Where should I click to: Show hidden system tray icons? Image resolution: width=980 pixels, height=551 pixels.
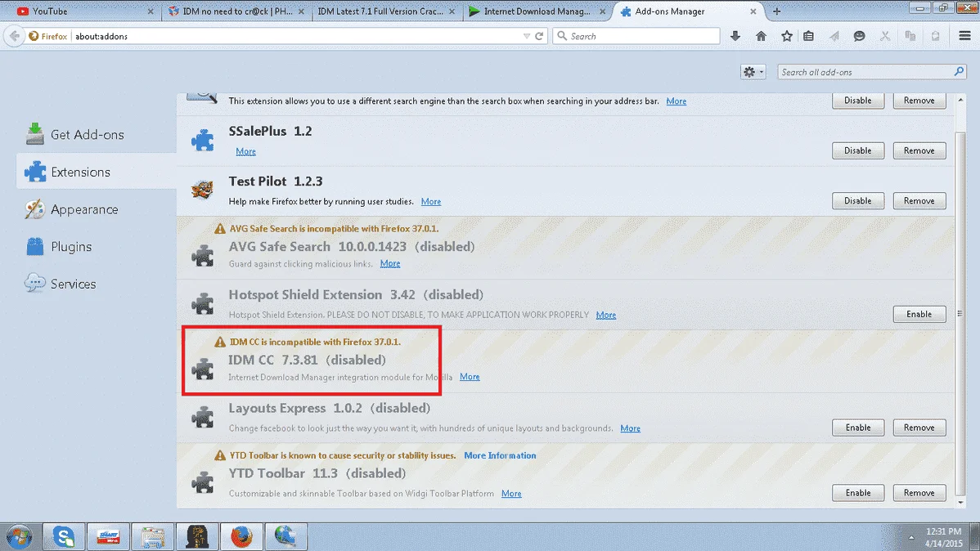(x=911, y=537)
